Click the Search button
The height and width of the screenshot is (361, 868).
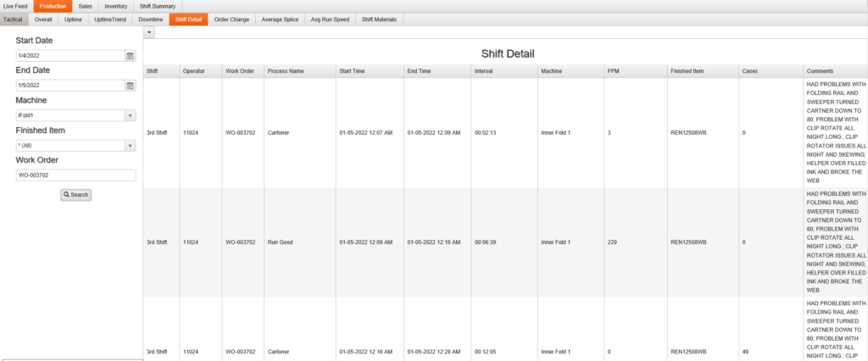pos(75,195)
